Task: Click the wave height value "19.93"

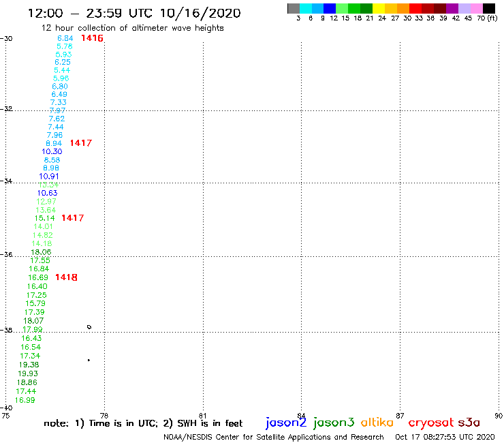Action: [x=28, y=373]
